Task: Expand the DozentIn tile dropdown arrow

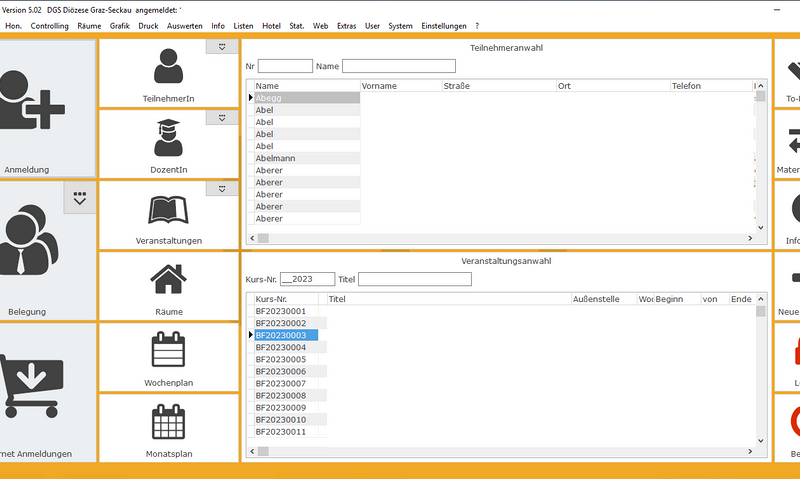Action: tap(220, 118)
